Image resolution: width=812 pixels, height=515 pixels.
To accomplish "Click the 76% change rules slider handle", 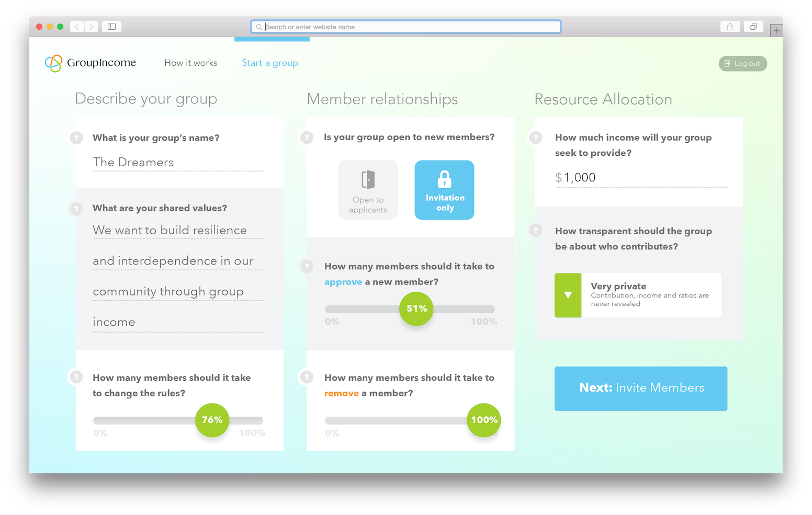I will click(212, 420).
